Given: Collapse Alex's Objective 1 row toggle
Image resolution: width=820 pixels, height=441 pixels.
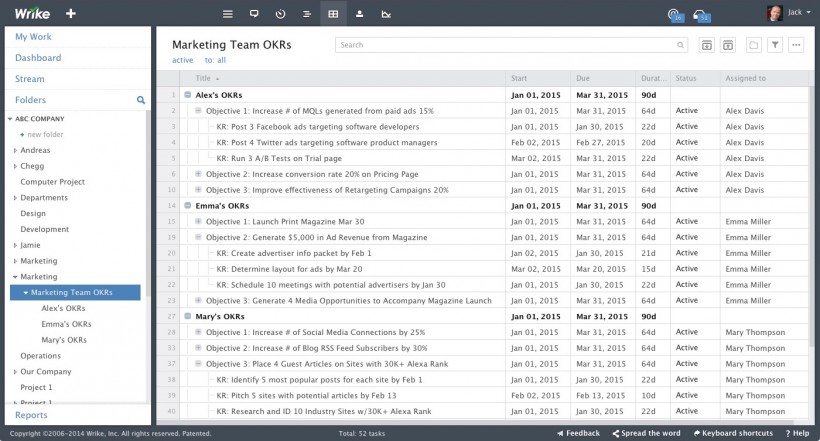Looking at the screenshot, I should [x=198, y=110].
